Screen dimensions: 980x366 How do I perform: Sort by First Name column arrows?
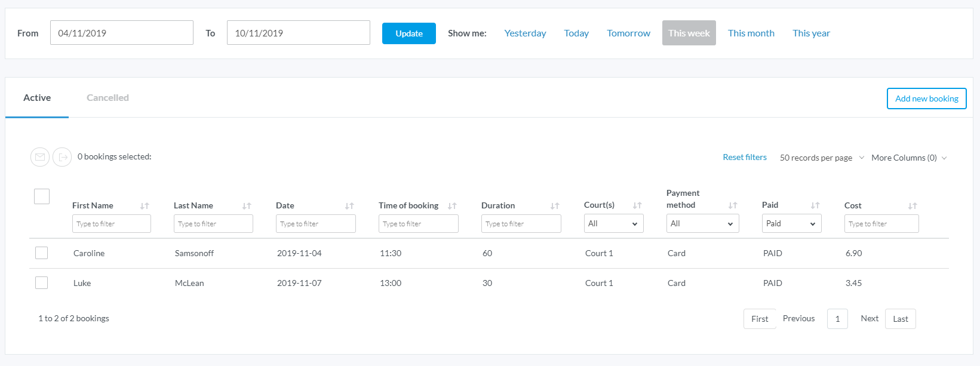[145, 206]
